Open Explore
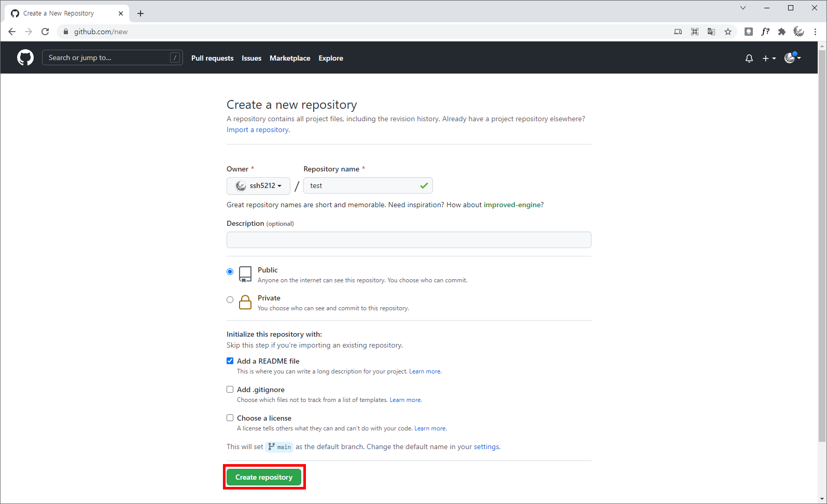The height and width of the screenshot is (504, 827). (x=331, y=59)
